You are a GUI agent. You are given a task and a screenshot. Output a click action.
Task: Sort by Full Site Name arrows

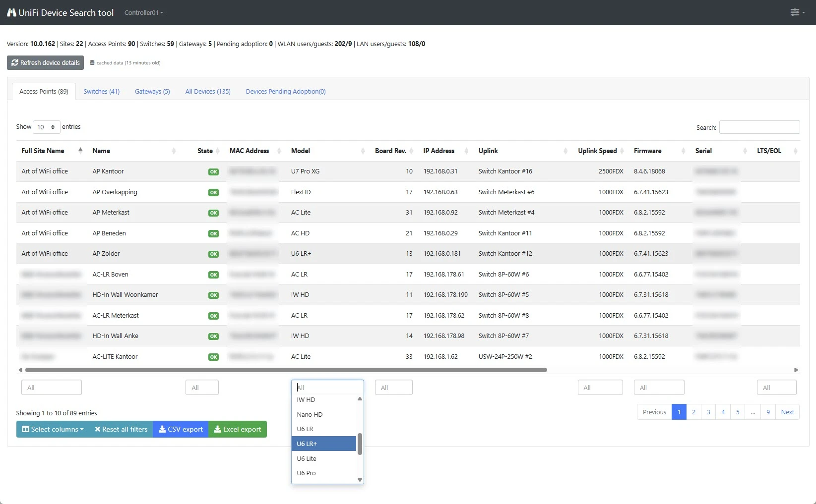tap(80, 151)
